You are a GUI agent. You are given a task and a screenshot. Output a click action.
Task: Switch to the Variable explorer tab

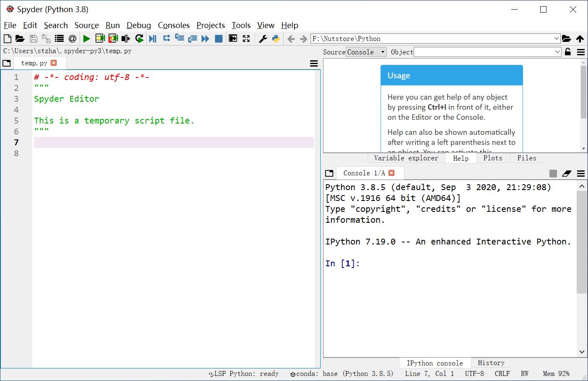coord(406,158)
